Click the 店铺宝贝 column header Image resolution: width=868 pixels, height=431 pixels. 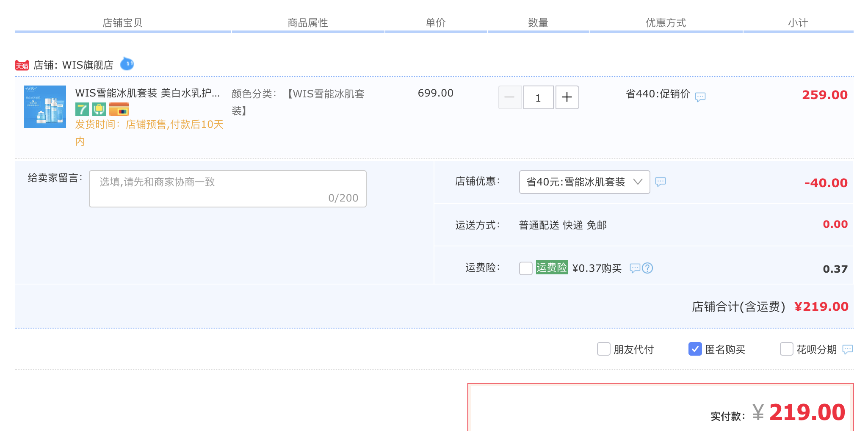pyautogui.click(x=123, y=23)
